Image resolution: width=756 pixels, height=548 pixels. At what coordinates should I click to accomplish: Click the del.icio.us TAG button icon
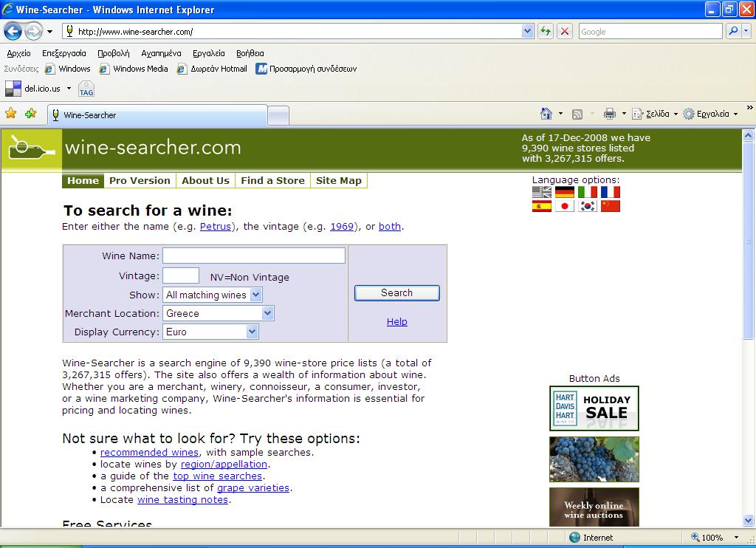pos(86,89)
